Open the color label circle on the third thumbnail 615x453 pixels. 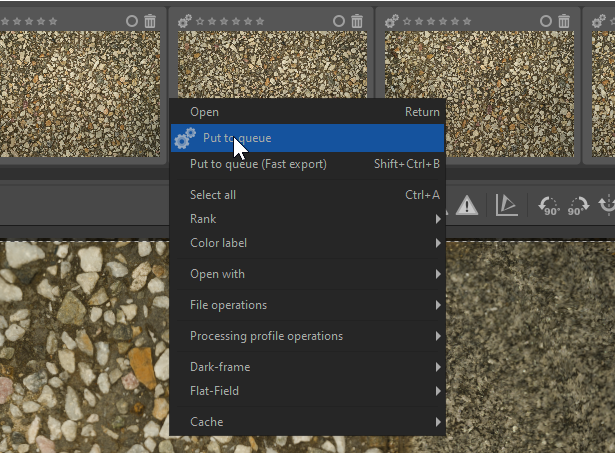[546, 21]
